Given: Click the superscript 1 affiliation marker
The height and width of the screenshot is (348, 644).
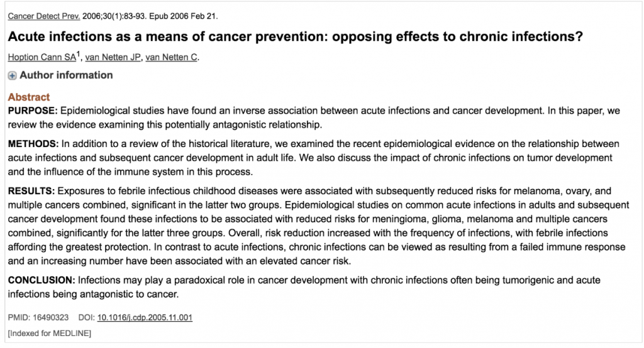Looking at the screenshot, I should coord(79,55).
